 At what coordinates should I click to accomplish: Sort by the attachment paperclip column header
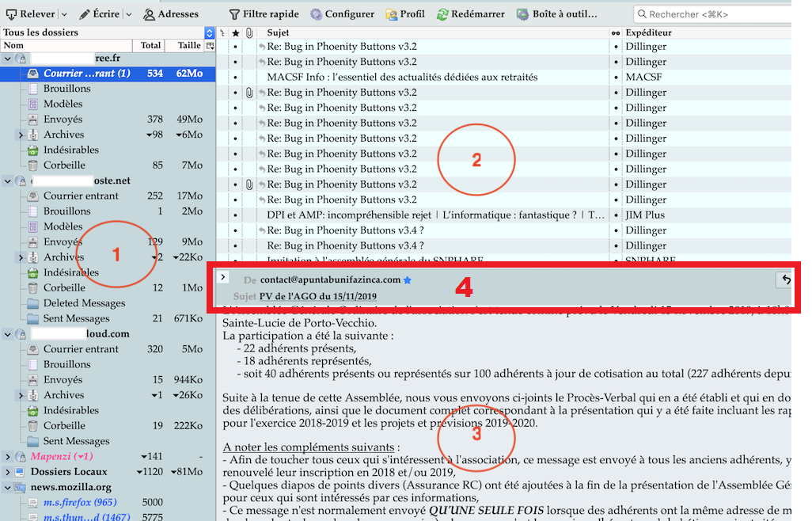(x=249, y=32)
